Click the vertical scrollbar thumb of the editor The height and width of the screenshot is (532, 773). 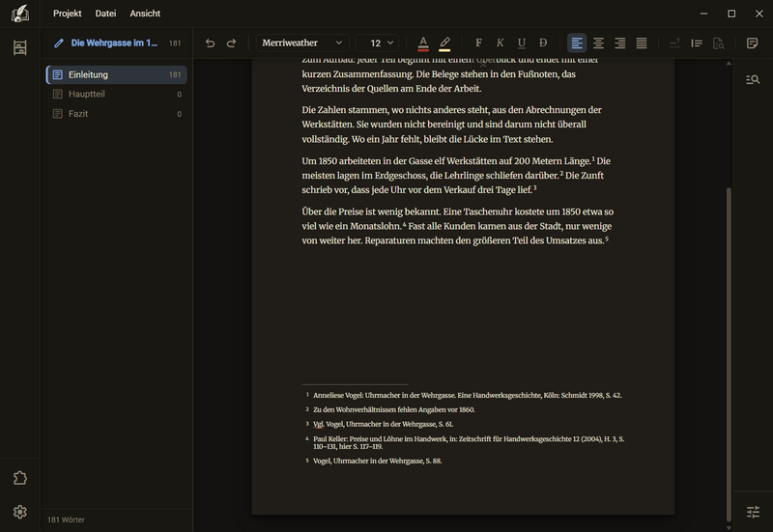point(729,353)
